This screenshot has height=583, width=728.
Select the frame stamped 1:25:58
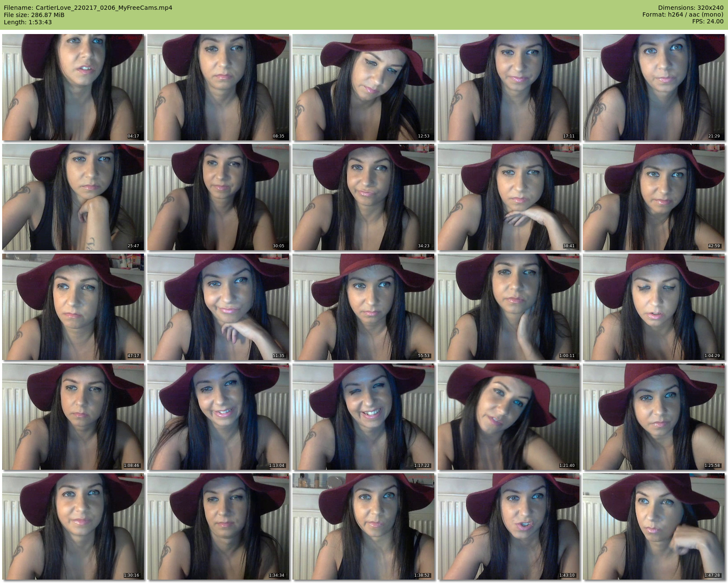coord(654,417)
